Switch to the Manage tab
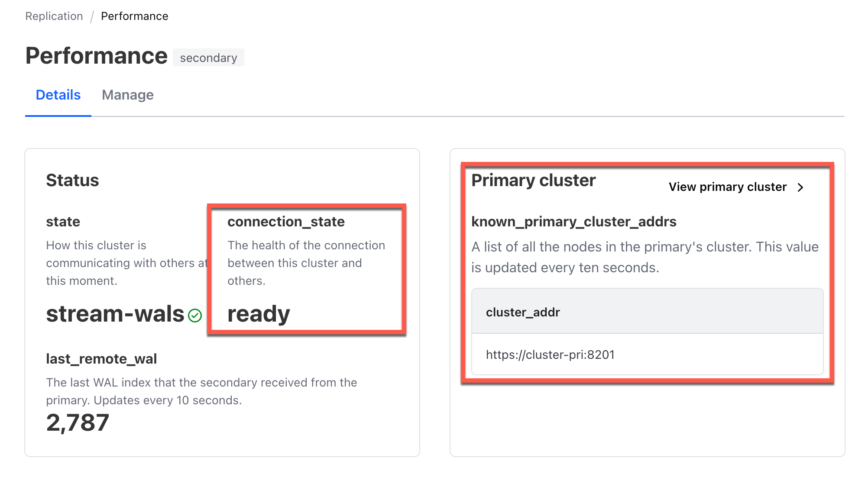The height and width of the screenshot is (477, 868). (127, 95)
